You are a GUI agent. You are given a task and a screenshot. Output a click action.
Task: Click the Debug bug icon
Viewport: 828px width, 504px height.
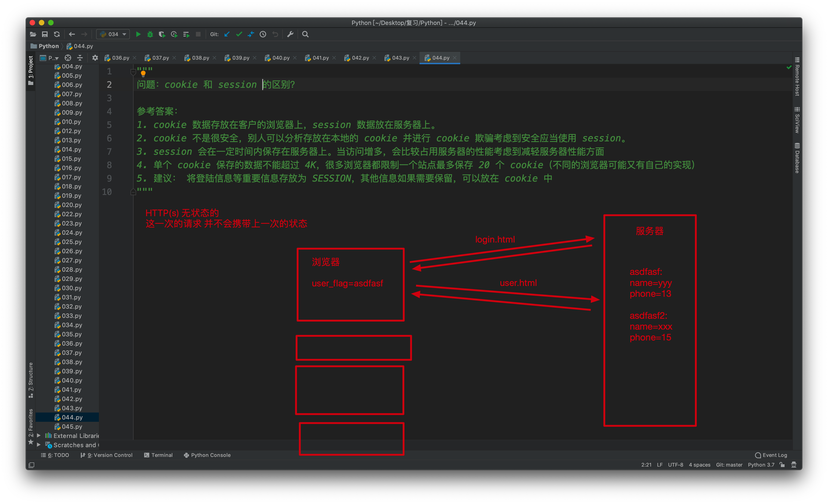[x=150, y=34]
